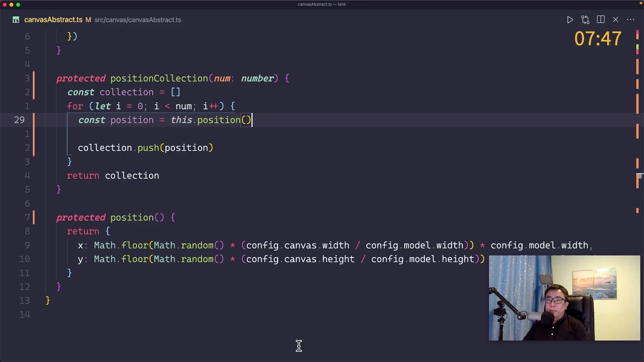Image resolution: width=644 pixels, height=362 pixels.
Task: Click the positionCollection method name
Action: coord(159,78)
